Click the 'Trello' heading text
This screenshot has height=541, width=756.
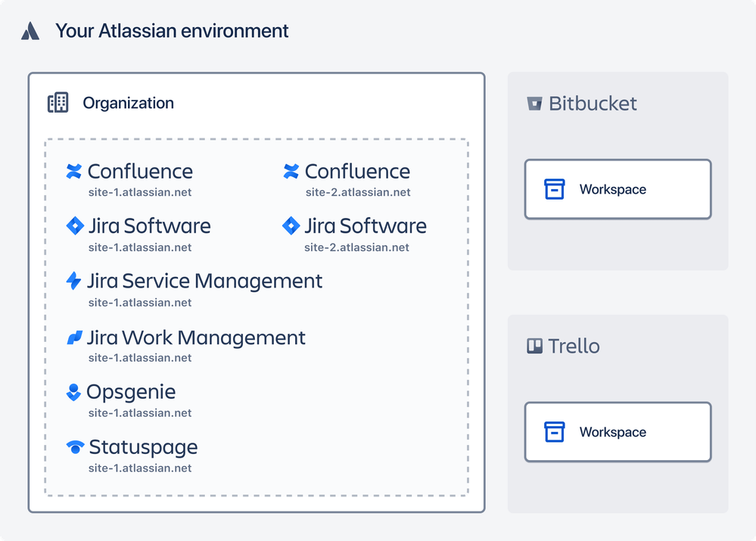574,346
